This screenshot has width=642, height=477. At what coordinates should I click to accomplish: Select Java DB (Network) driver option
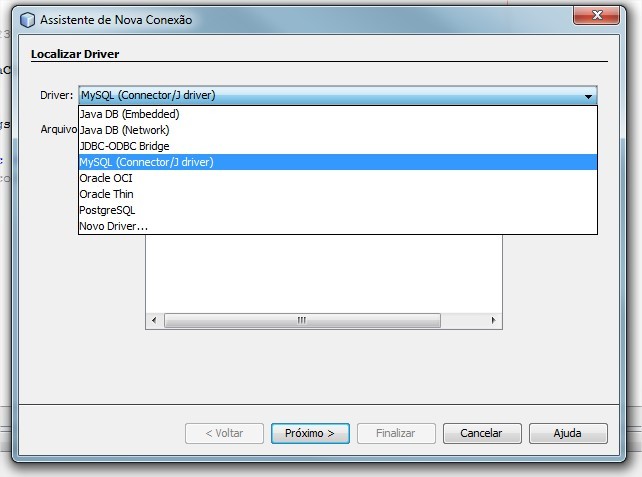[x=338, y=130]
